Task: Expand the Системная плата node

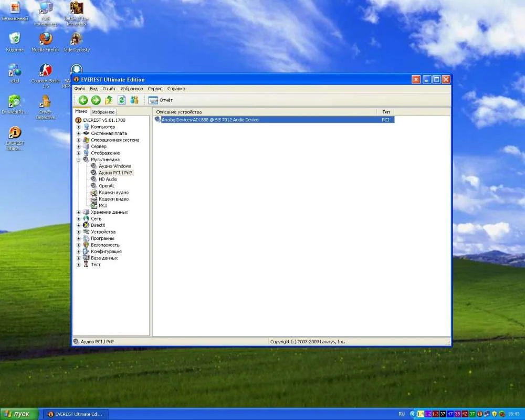Action: (78, 133)
